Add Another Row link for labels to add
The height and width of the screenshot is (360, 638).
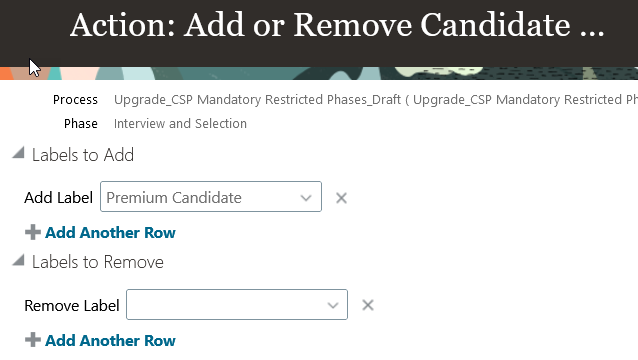[x=110, y=233]
